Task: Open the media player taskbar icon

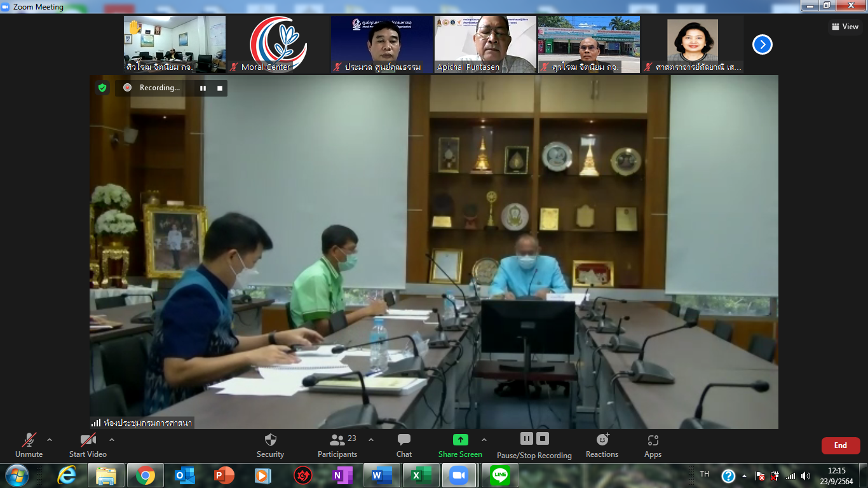Action: tap(263, 475)
